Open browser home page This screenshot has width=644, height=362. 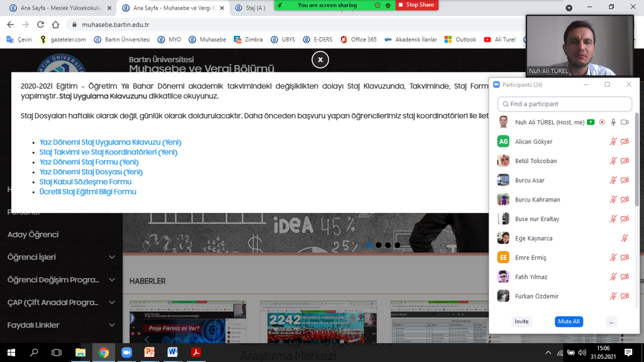click(x=55, y=25)
